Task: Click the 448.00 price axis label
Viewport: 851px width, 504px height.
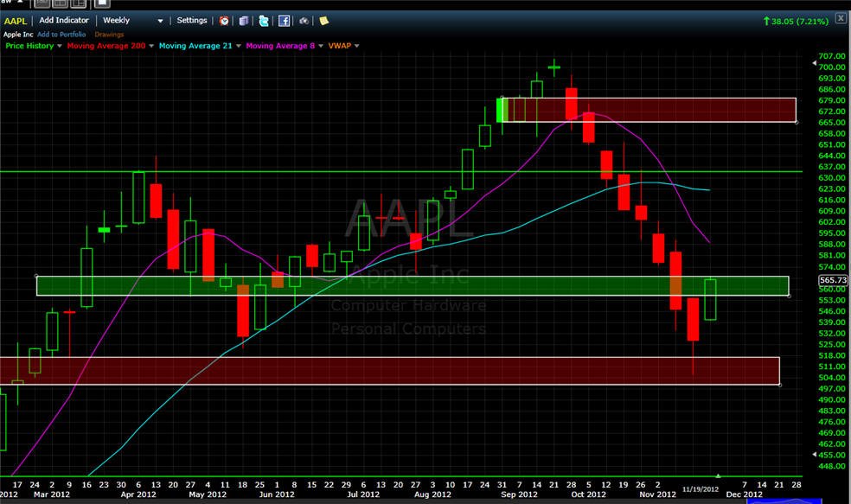Action: (x=832, y=466)
